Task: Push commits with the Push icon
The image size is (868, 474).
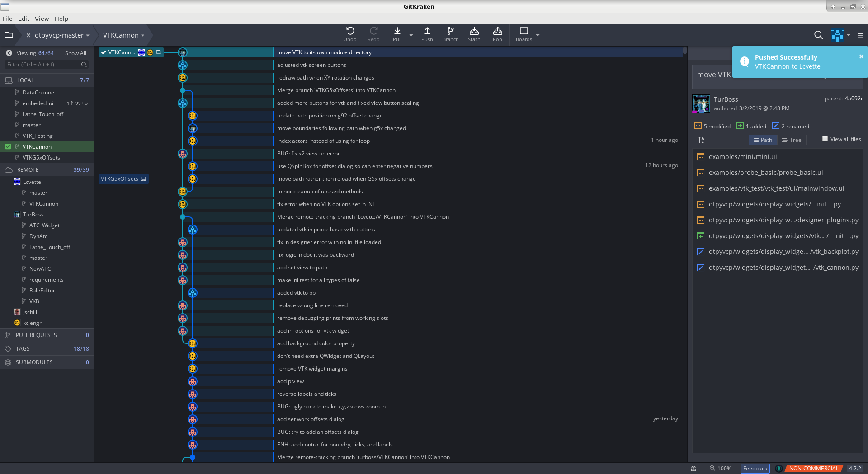Action: pos(427,34)
